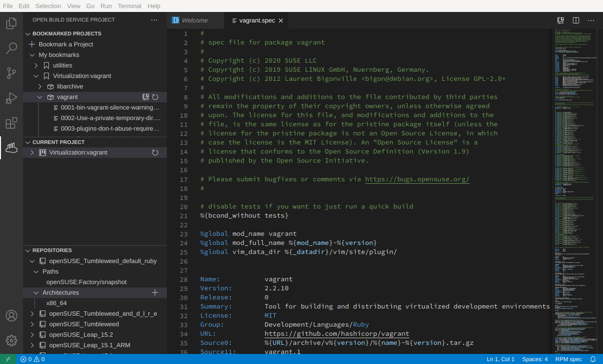Open the Extensions view
603x364 pixels.
(x=11, y=123)
